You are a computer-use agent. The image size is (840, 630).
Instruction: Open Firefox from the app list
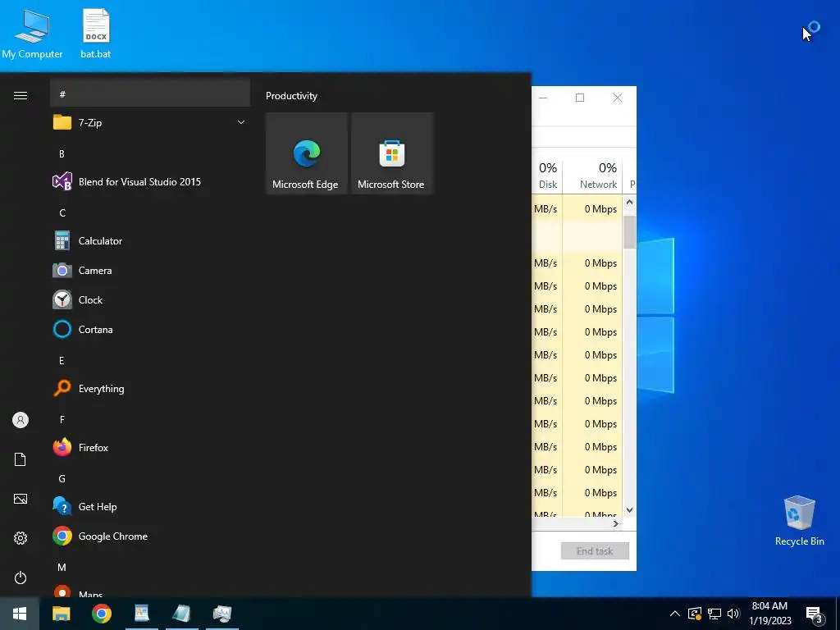150,447
